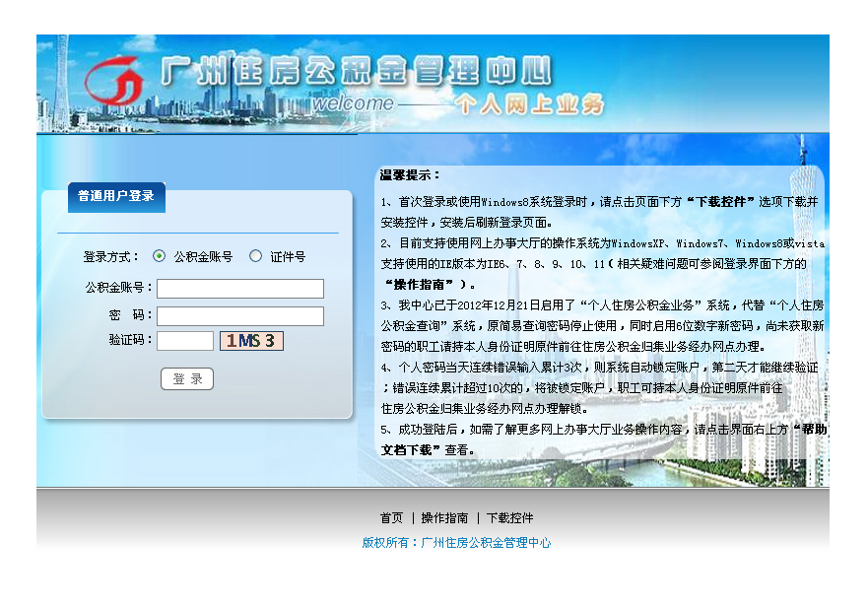Click the 温馨提示 heading text
The width and height of the screenshot is (868, 607).
click(x=410, y=175)
